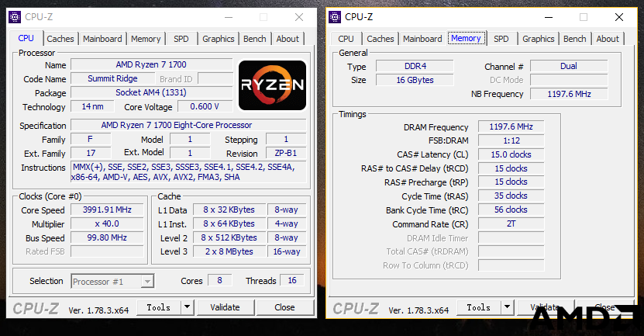Click the L1 Data value 8 x 32 KBytes

coord(229,210)
